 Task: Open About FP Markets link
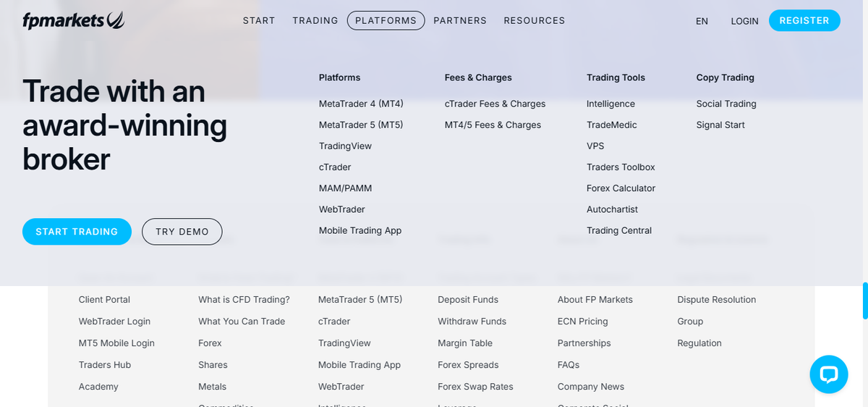(595, 299)
